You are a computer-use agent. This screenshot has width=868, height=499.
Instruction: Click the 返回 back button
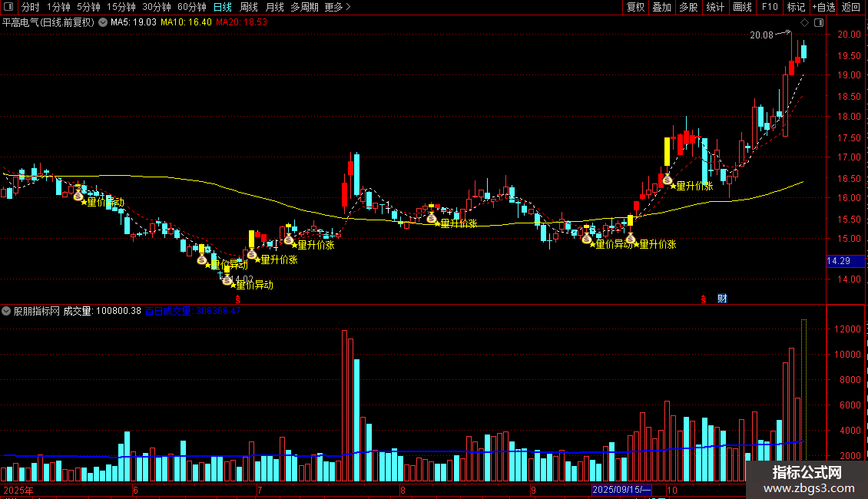pos(851,7)
